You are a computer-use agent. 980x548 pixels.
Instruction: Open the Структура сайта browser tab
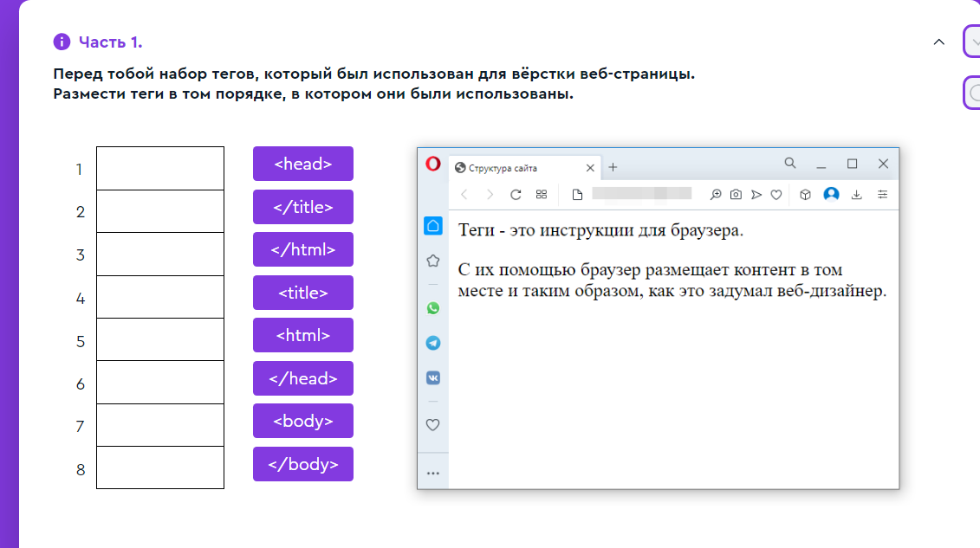pyautogui.click(x=523, y=168)
